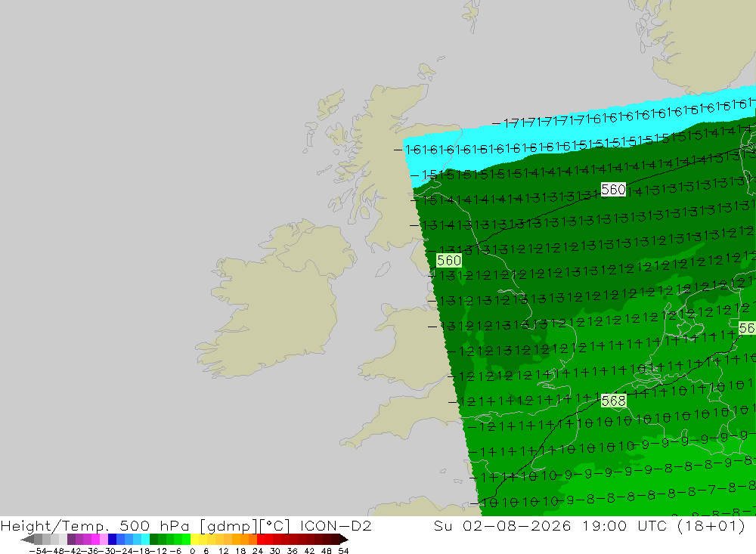Click the bright red swatch at 24 in the legend
This screenshot has width=756, height=554.
click(261, 539)
